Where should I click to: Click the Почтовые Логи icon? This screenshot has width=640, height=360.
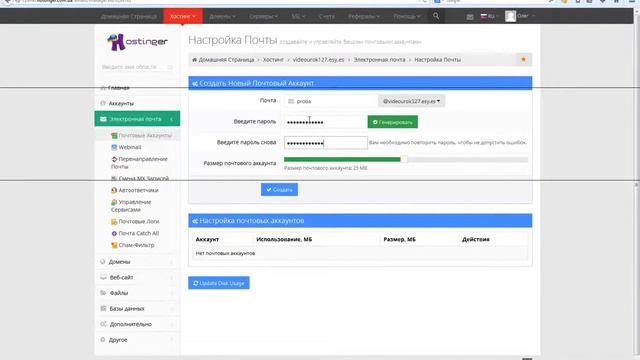point(114,222)
